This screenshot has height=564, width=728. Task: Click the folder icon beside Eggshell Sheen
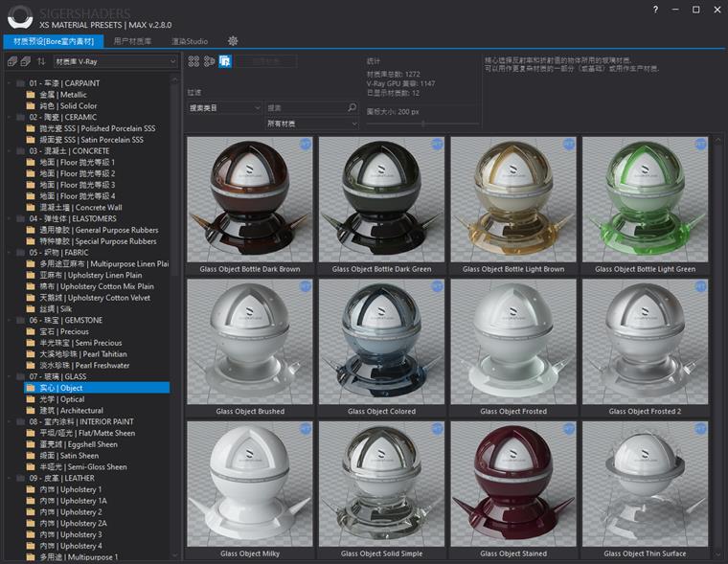coord(31,444)
